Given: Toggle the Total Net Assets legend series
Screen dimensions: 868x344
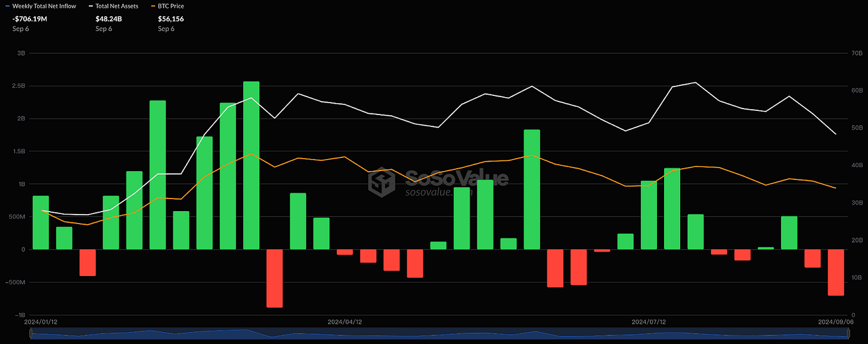Looking at the screenshot, I should pos(113,6).
